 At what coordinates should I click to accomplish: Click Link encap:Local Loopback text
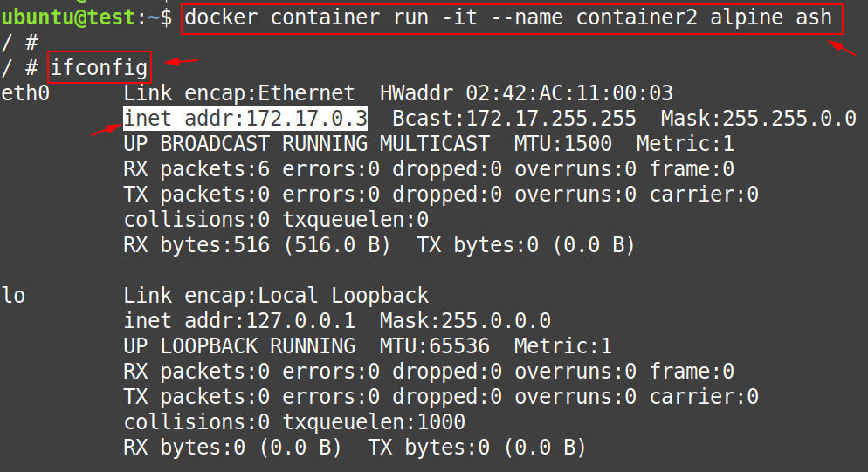pyautogui.click(x=276, y=296)
